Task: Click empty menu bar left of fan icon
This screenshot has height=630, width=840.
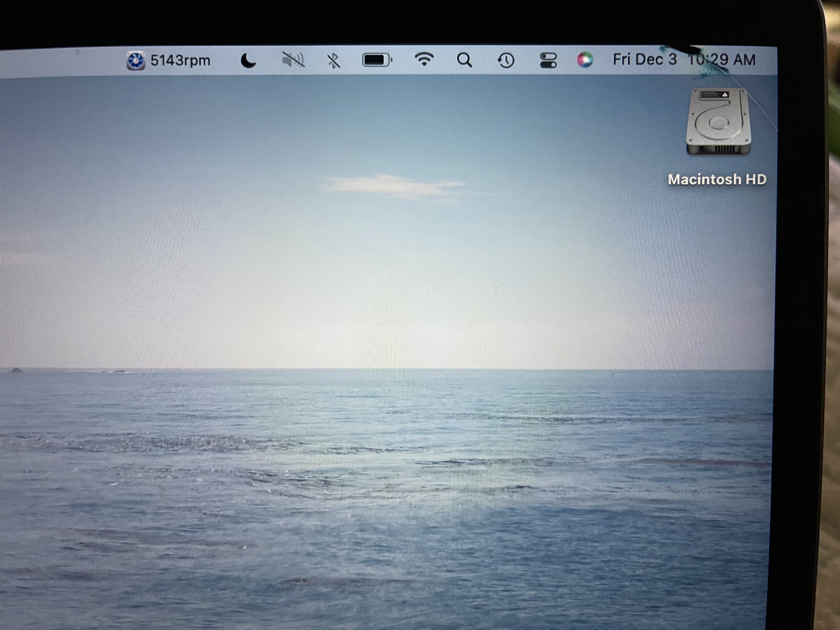Action: pos(63,62)
